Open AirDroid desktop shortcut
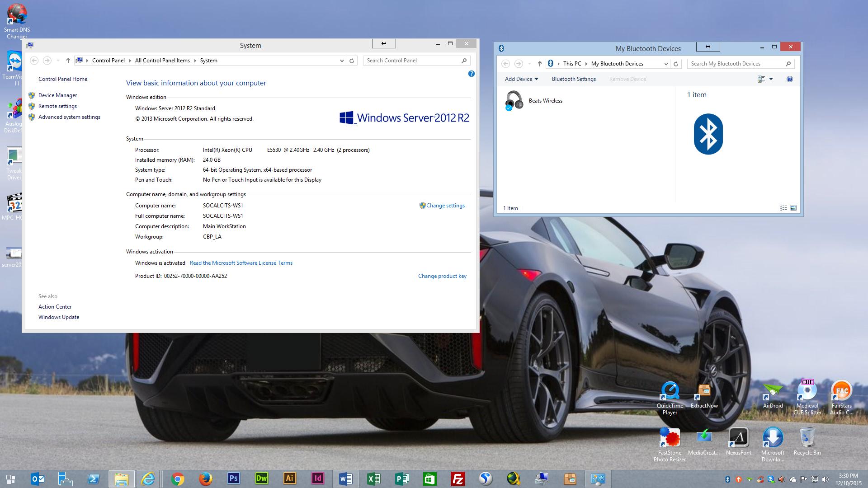Viewport: 868px width, 488px height. point(773,395)
